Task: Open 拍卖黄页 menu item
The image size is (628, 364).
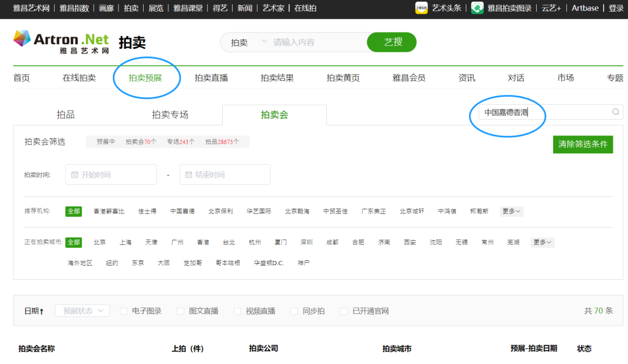Action: pyautogui.click(x=343, y=78)
